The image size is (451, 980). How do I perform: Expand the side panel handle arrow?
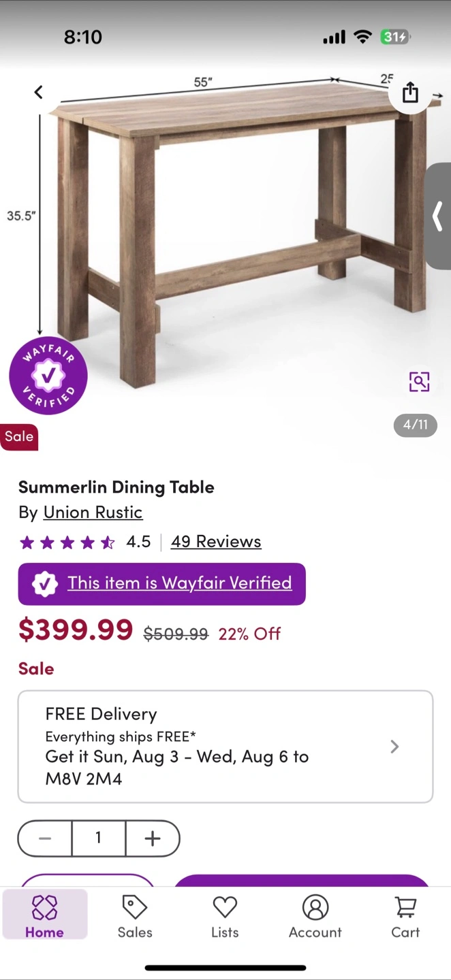tap(438, 216)
